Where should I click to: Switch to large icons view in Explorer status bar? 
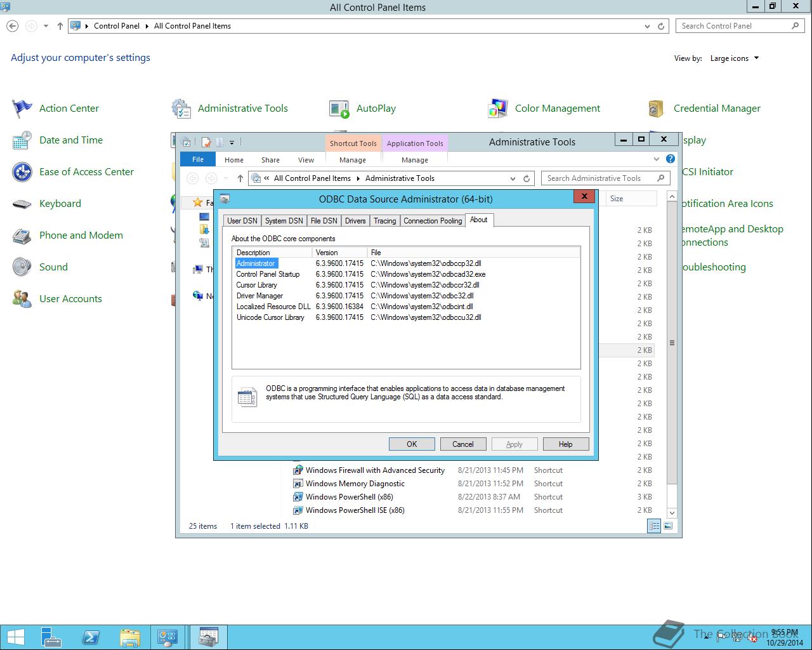[x=668, y=526]
